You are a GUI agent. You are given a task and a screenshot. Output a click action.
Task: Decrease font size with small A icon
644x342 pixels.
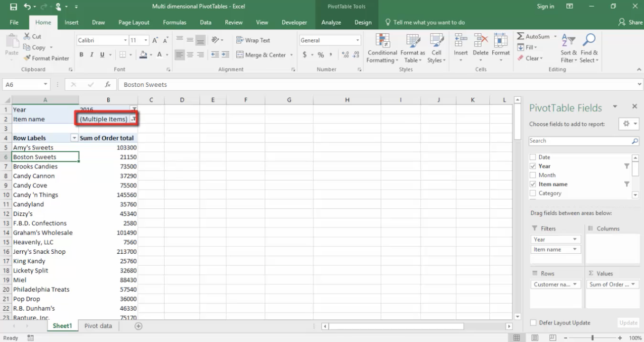[166, 40]
